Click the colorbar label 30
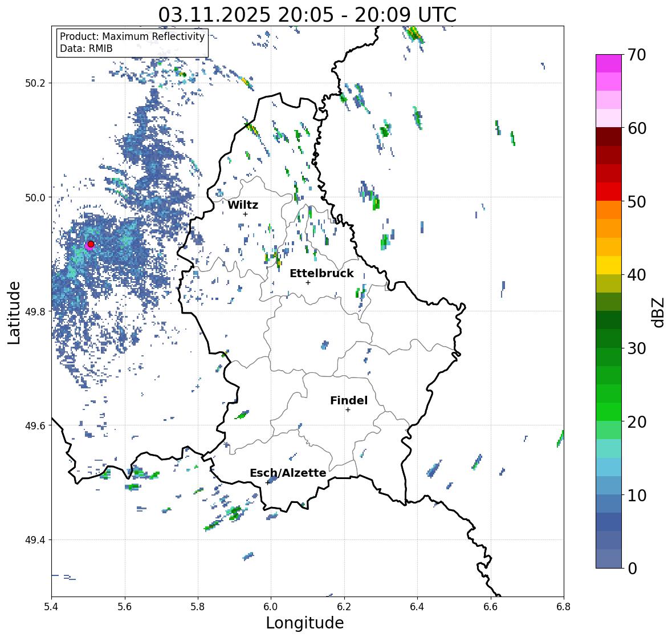Screen dimensions: 672x637 (x=637, y=348)
